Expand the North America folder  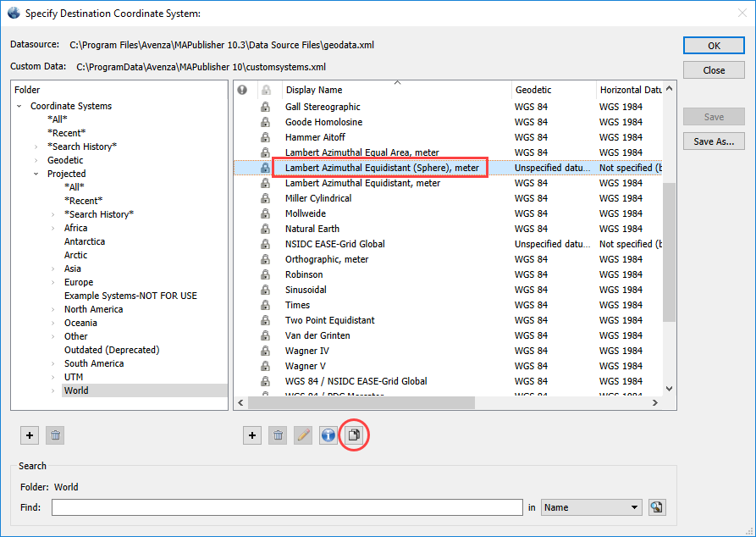53,309
